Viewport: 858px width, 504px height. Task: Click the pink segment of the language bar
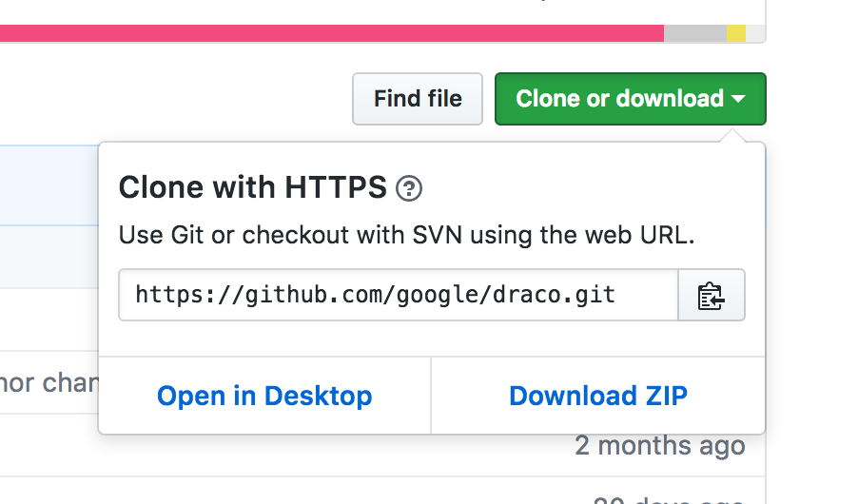[331, 34]
